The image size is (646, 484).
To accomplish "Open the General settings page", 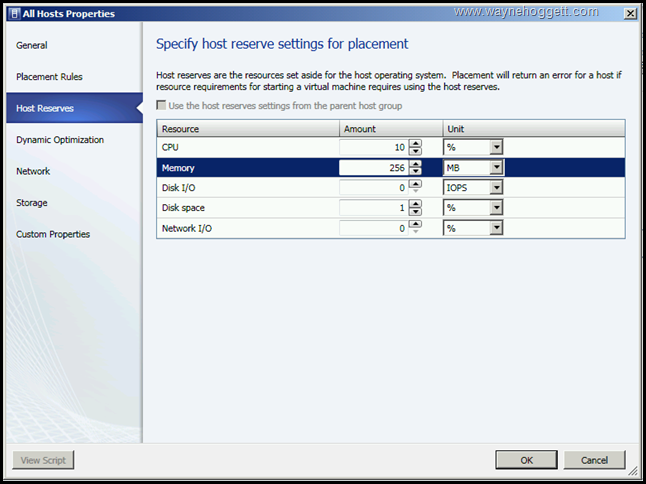I will pyautogui.click(x=32, y=45).
